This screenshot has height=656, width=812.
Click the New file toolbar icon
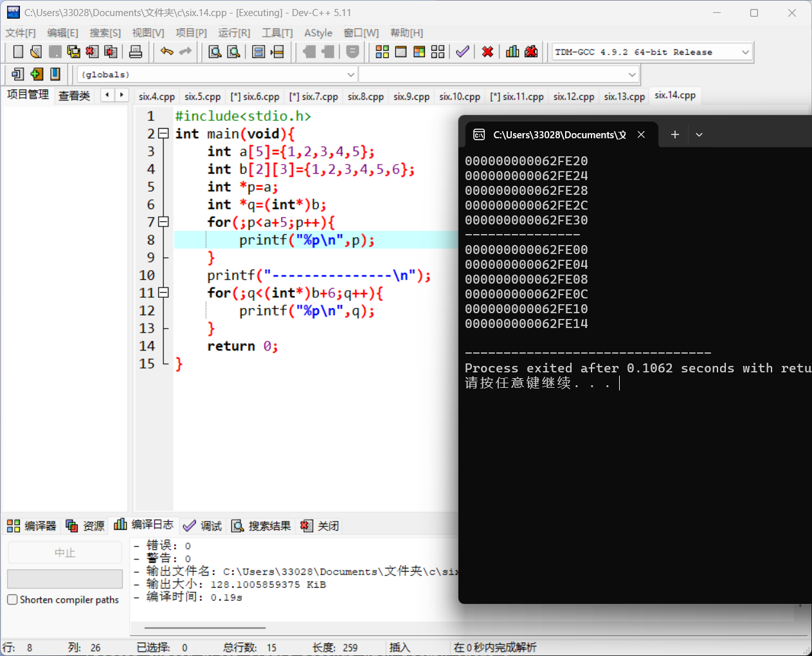(18, 52)
